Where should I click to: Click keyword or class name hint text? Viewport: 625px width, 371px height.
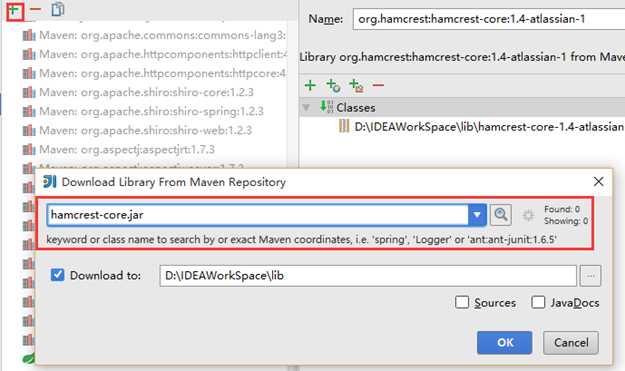click(301, 239)
